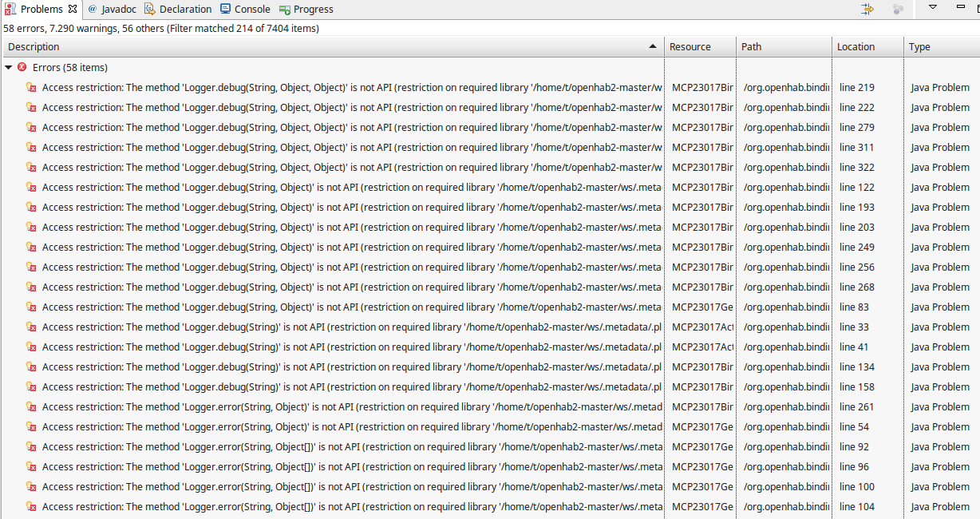Select the Logger.debug(String) description at line 33
980x519 pixels.
[352, 327]
